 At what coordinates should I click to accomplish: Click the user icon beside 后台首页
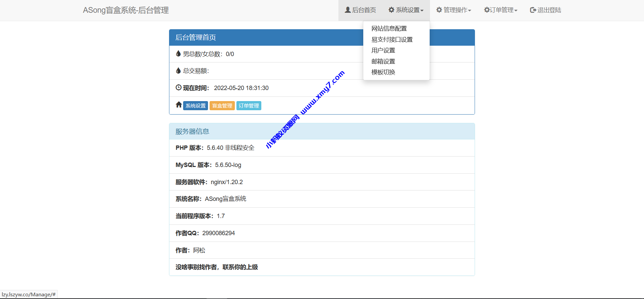[348, 10]
